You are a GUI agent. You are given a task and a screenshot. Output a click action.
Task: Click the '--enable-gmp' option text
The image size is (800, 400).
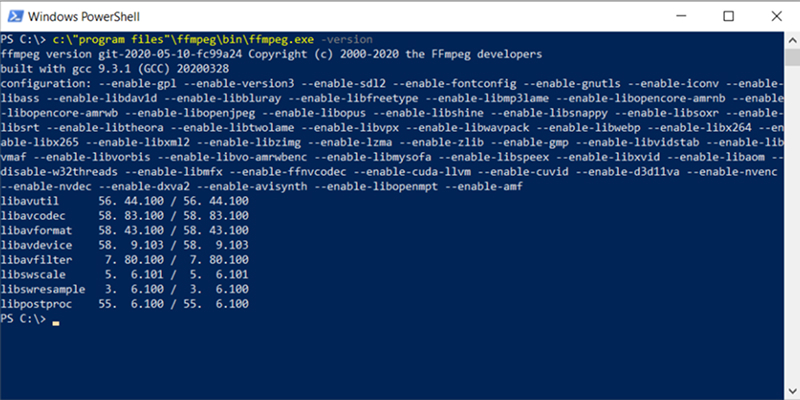point(530,143)
